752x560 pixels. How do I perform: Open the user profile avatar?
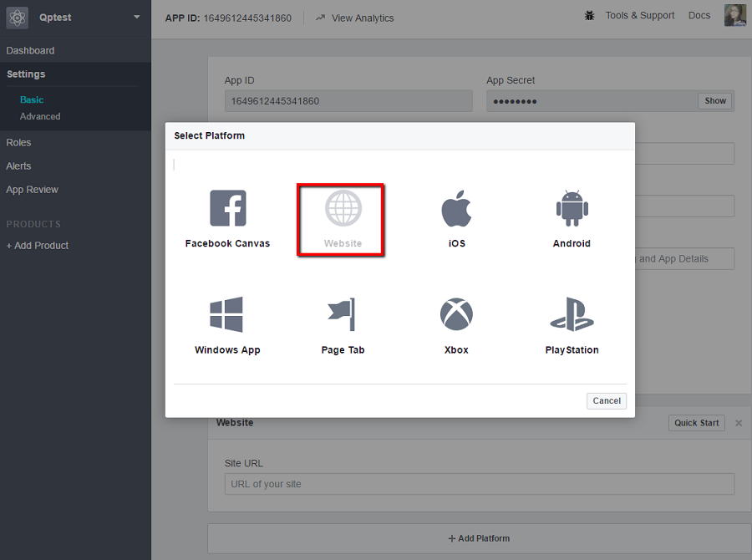coord(734,15)
